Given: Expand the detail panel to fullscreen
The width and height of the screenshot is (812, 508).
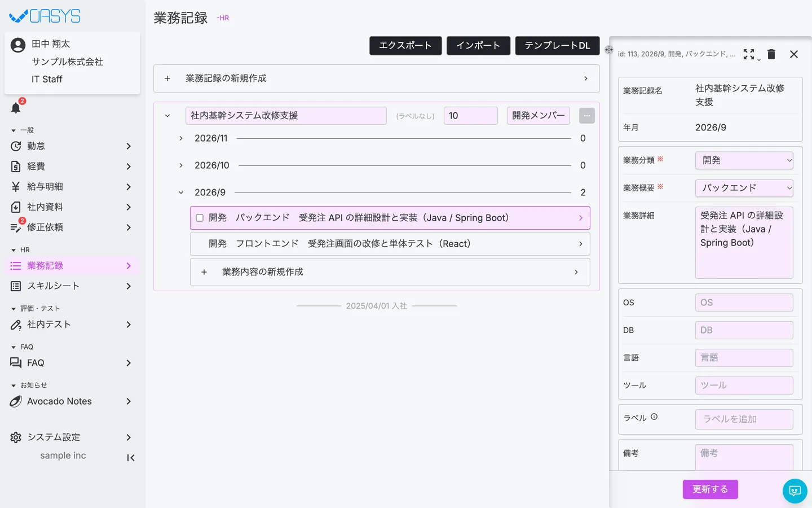Looking at the screenshot, I should pyautogui.click(x=749, y=54).
